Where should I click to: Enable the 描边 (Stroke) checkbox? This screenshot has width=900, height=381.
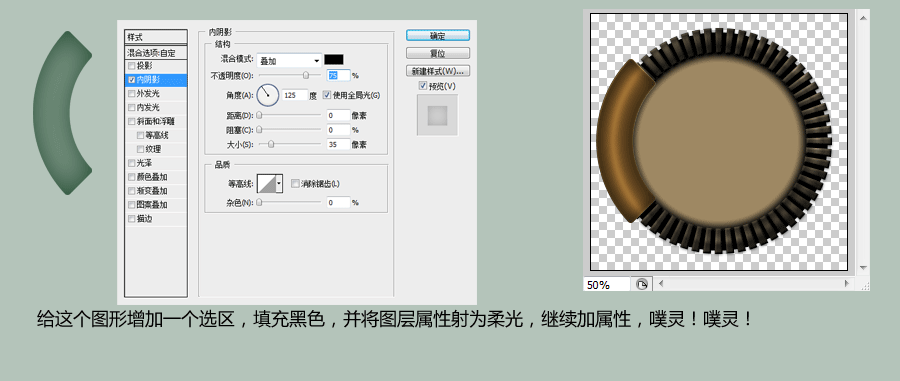pos(132,219)
